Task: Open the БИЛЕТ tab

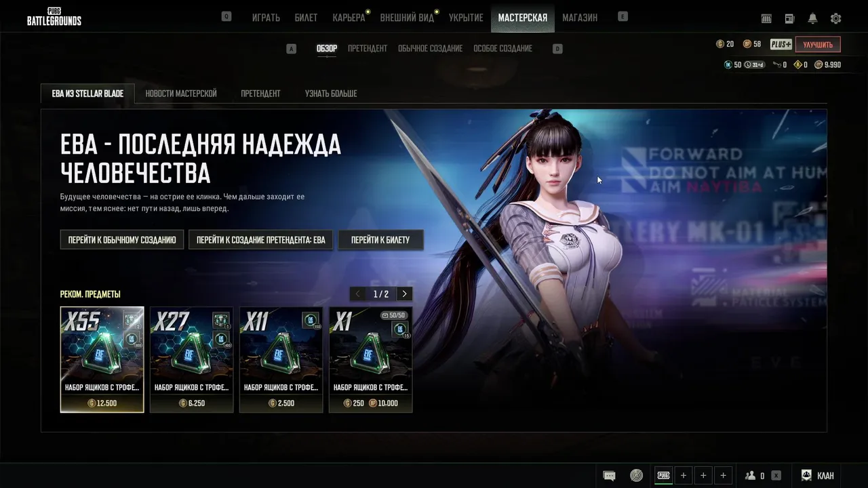Action: point(306,18)
